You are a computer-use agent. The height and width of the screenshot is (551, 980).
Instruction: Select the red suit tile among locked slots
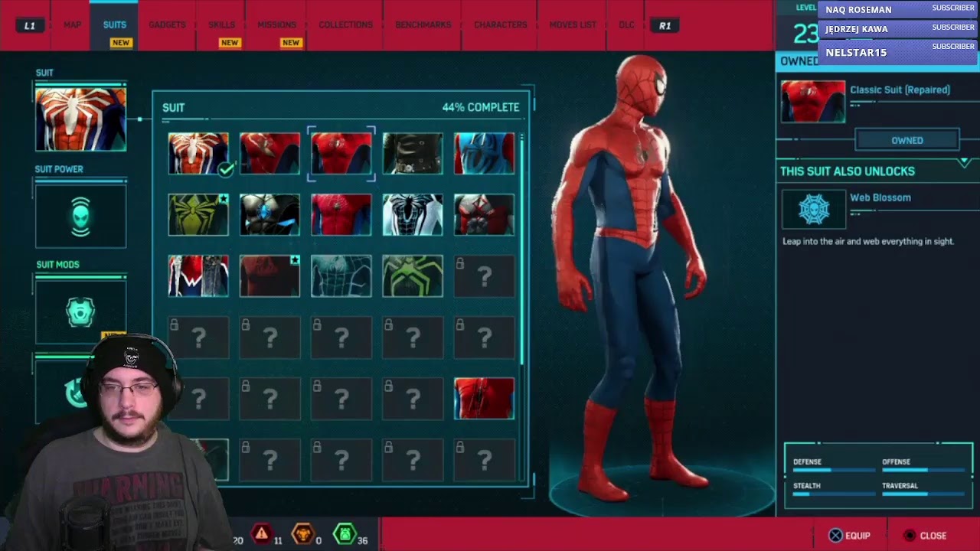pyautogui.click(x=484, y=398)
